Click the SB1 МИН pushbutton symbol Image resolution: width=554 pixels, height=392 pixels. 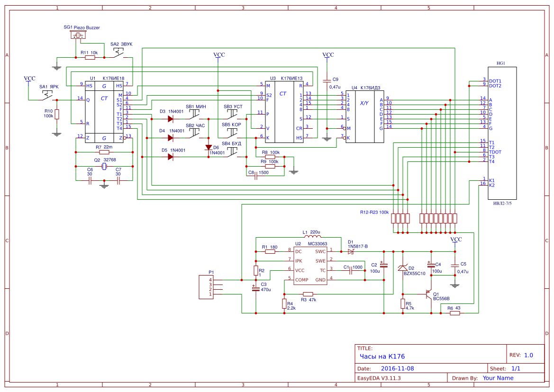195,114
